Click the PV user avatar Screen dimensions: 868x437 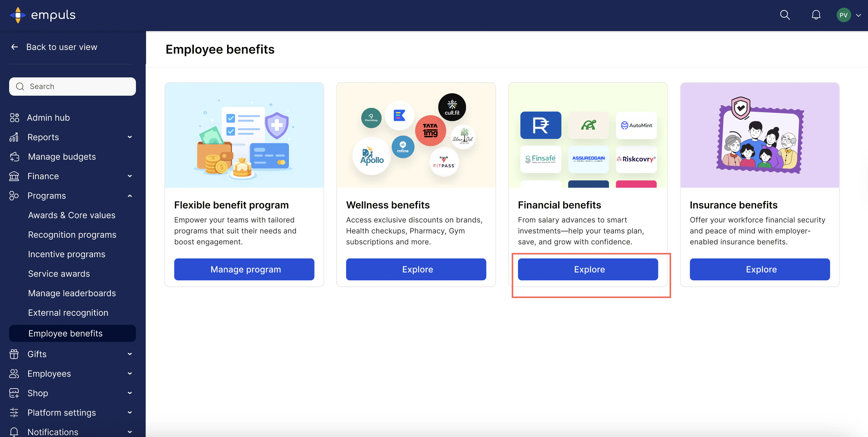pyautogui.click(x=843, y=15)
